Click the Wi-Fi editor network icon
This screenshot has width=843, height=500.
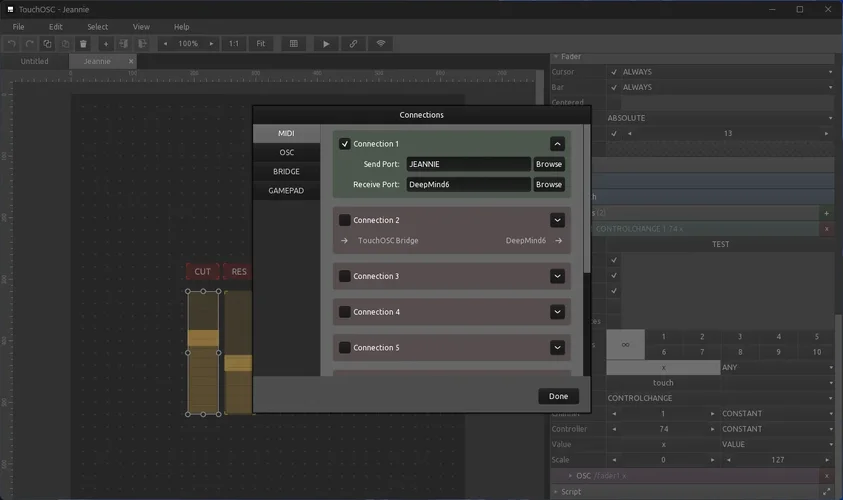(381, 44)
